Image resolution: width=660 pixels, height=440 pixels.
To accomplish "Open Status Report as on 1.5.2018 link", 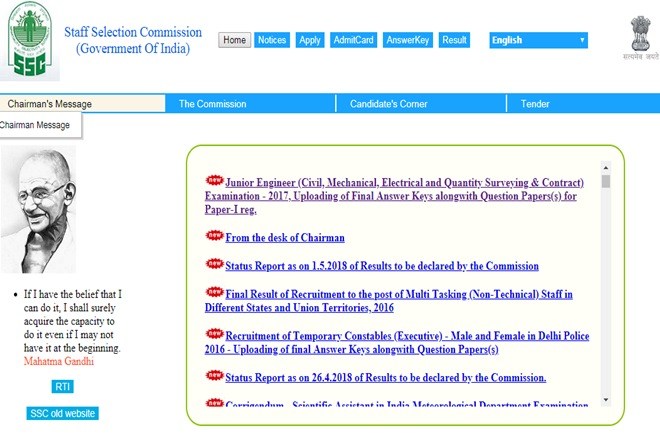I will (382, 266).
